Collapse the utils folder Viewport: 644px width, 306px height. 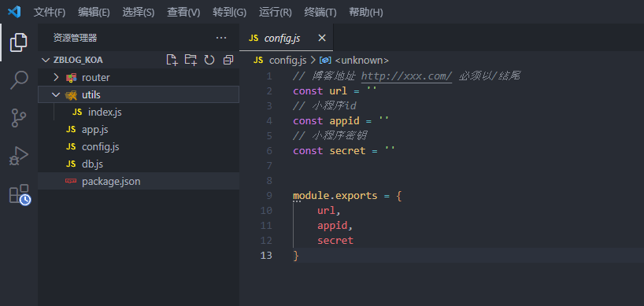[x=56, y=94]
